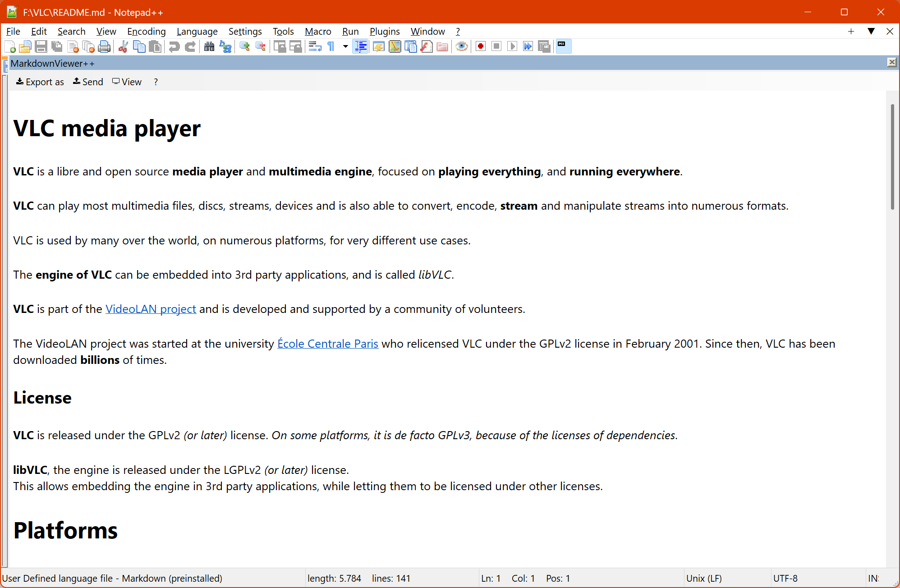Click the New file toolbar icon

(10, 46)
